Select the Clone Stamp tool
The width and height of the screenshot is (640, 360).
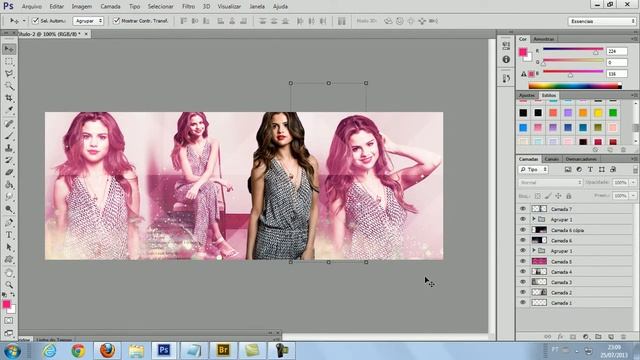[x=9, y=148]
